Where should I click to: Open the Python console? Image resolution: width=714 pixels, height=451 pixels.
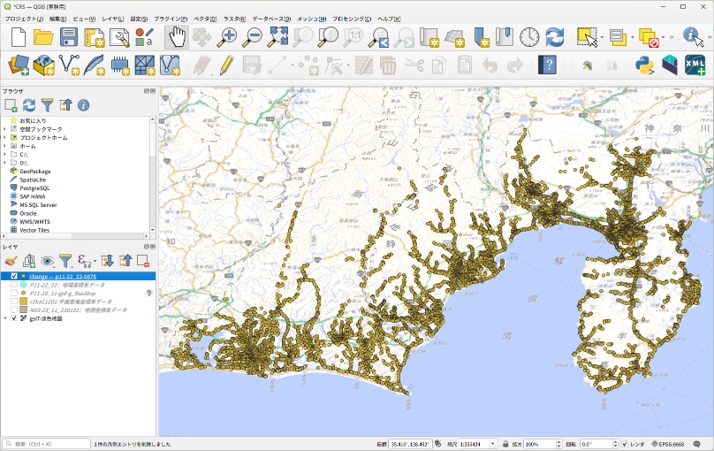644,65
